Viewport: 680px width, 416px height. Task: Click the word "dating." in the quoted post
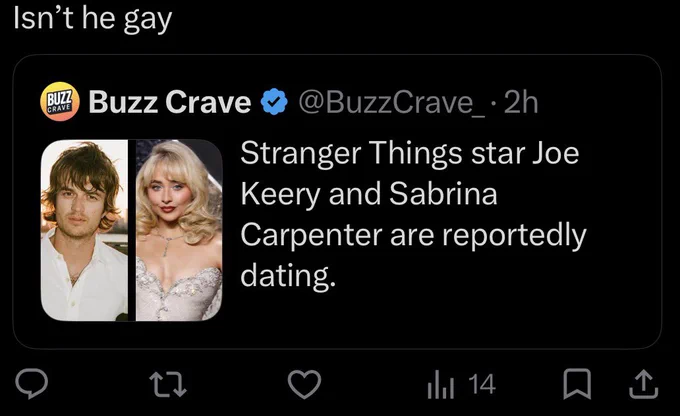288,276
